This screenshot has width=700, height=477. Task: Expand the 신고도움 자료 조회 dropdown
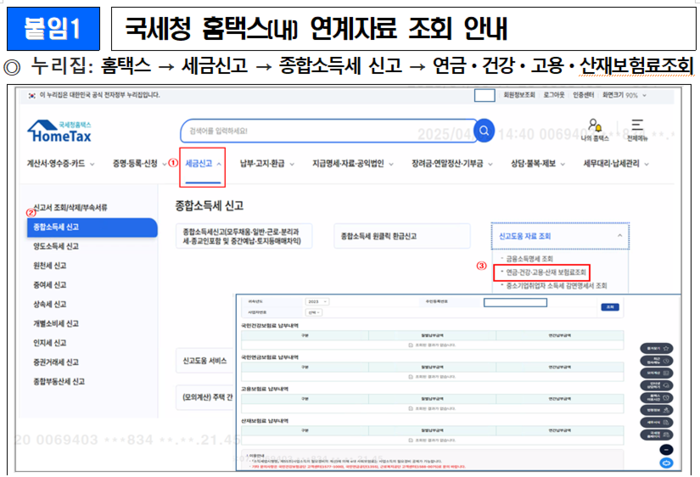(558, 236)
